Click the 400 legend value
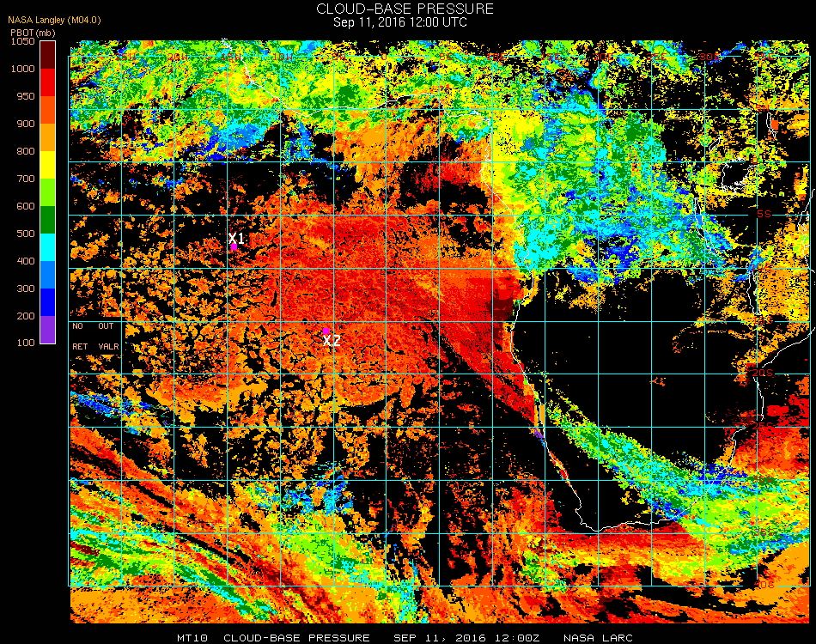The image size is (816, 644). click(x=26, y=261)
